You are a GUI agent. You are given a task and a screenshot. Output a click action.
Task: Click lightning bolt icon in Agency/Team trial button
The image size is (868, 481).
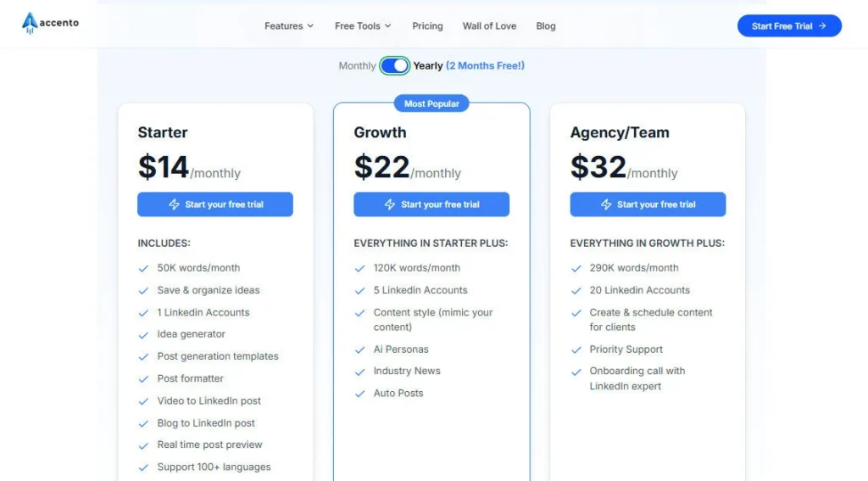click(606, 204)
